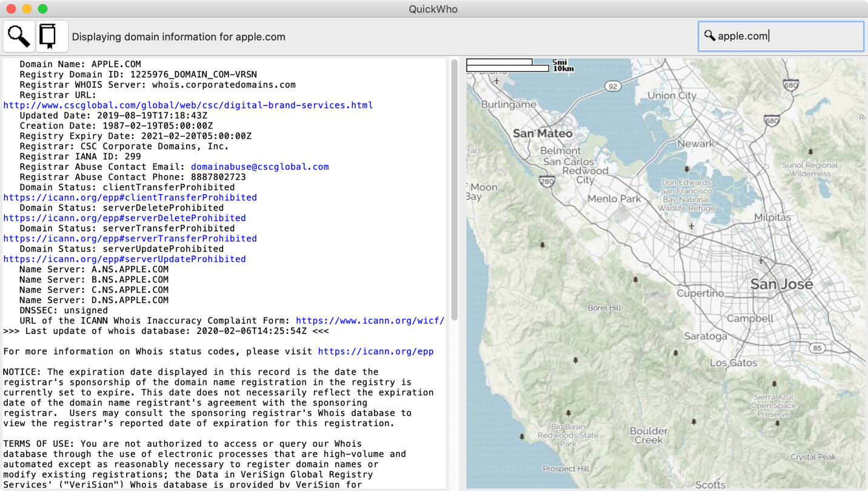The width and height of the screenshot is (868, 491).
Task: Open the clientTransferProhibited ICANN link
Action: tap(130, 198)
